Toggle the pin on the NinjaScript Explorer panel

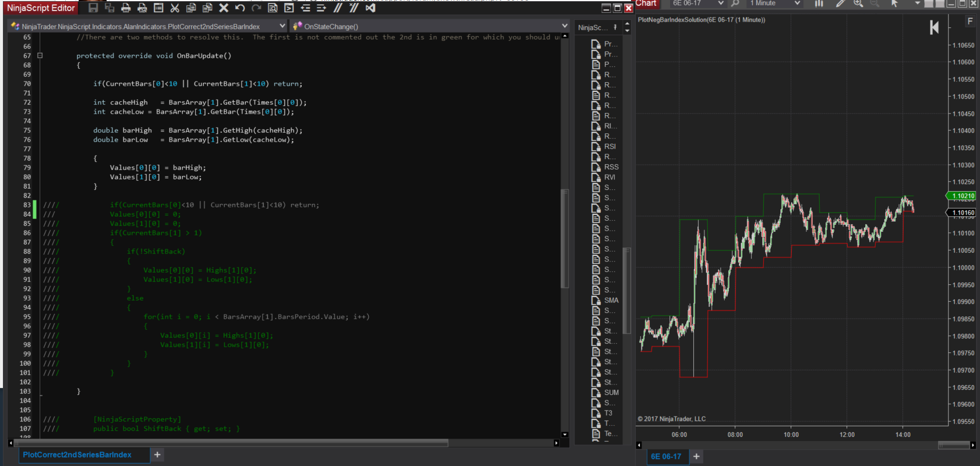tap(615, 27)
